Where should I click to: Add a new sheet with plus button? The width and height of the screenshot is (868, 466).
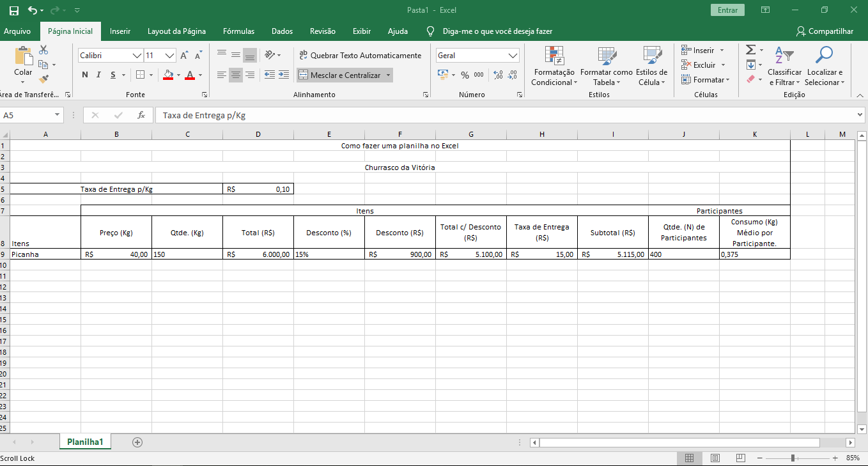pyautogui.click(x=137, y=442)
